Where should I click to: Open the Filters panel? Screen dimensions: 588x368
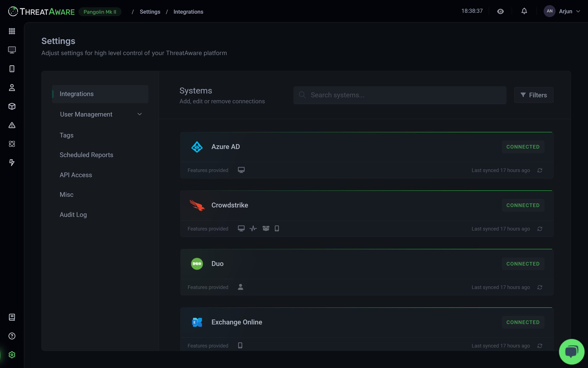coord(534,95)
